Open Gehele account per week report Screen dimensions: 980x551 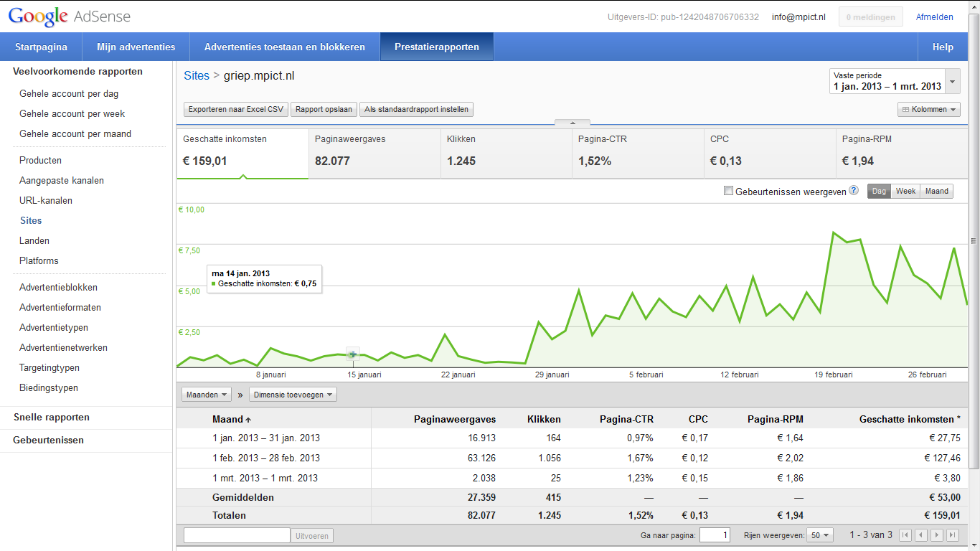pyautogui.click(x=72, y=113)
